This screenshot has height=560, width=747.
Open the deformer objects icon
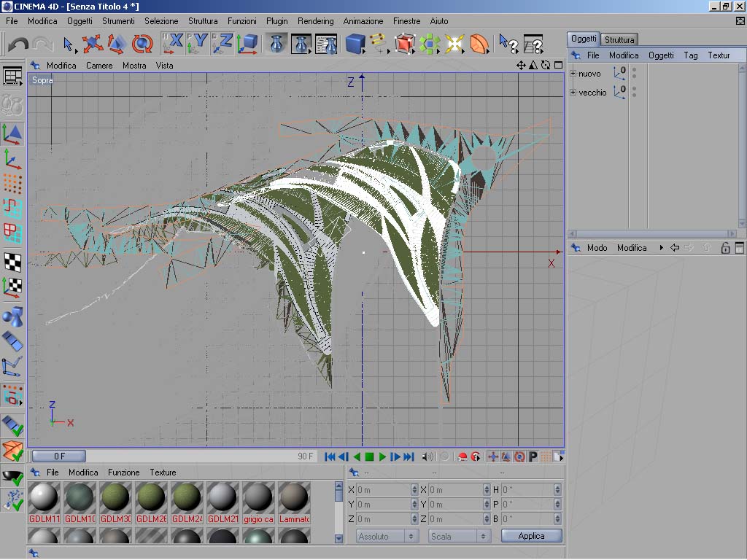click(x=479, y=44)
